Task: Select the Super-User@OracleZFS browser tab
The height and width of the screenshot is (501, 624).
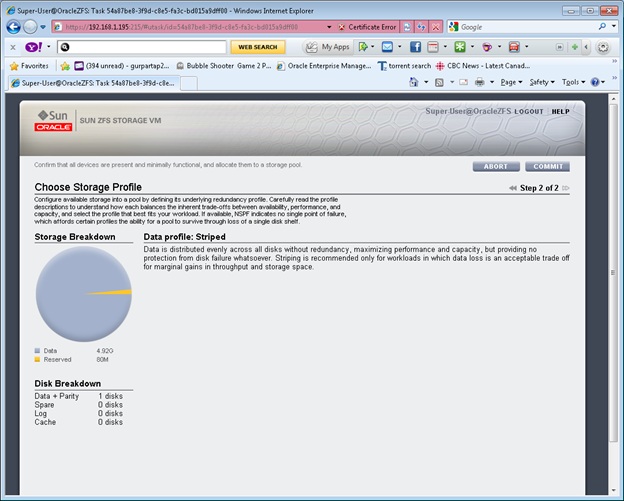Action: tap(94, 83)
